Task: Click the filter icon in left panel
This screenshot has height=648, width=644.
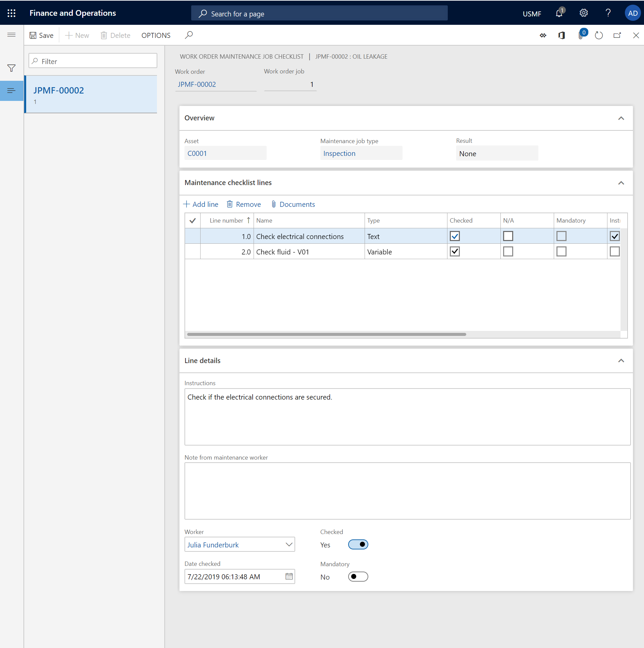Action: [11, 68]
